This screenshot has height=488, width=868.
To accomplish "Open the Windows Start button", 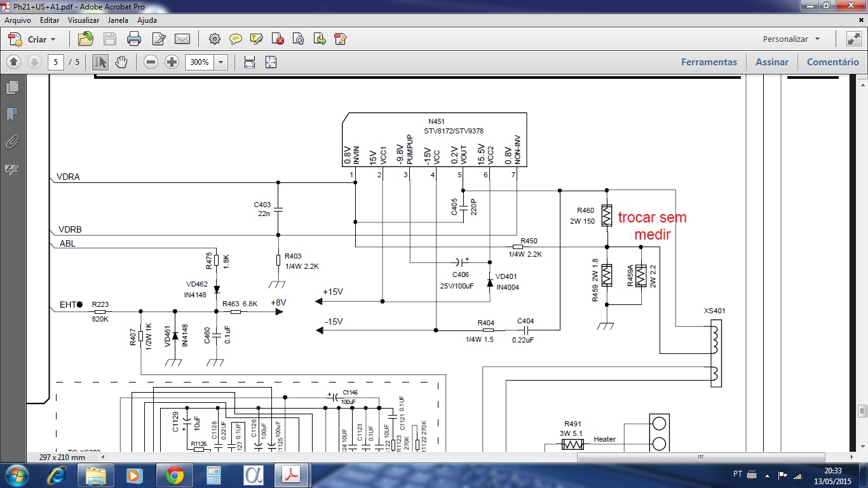I will click(16, 475).
